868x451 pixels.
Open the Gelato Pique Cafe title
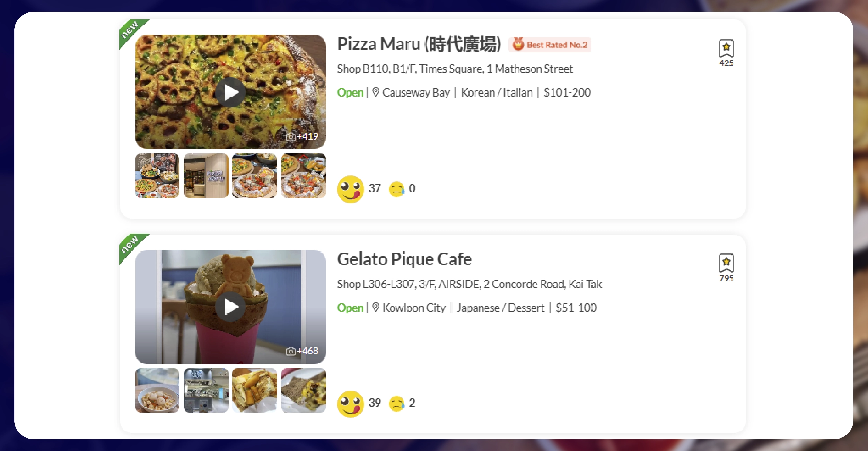tap(404, 259)
